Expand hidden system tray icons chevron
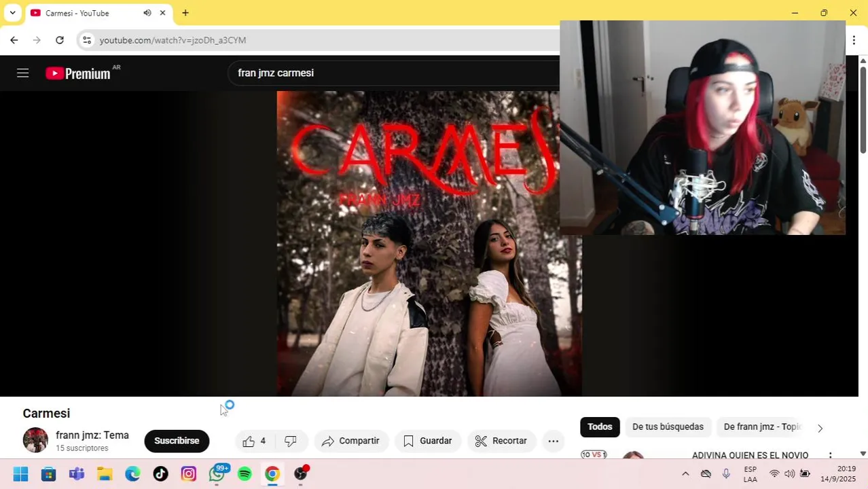The width and height of the screenshot is (868, 489). coord(685,474)
